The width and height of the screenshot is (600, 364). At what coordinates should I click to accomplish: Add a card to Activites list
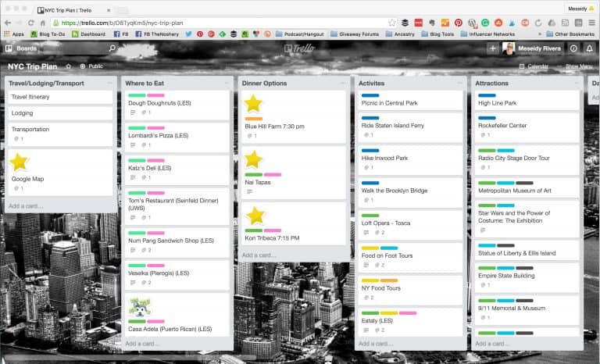point(376,344)
